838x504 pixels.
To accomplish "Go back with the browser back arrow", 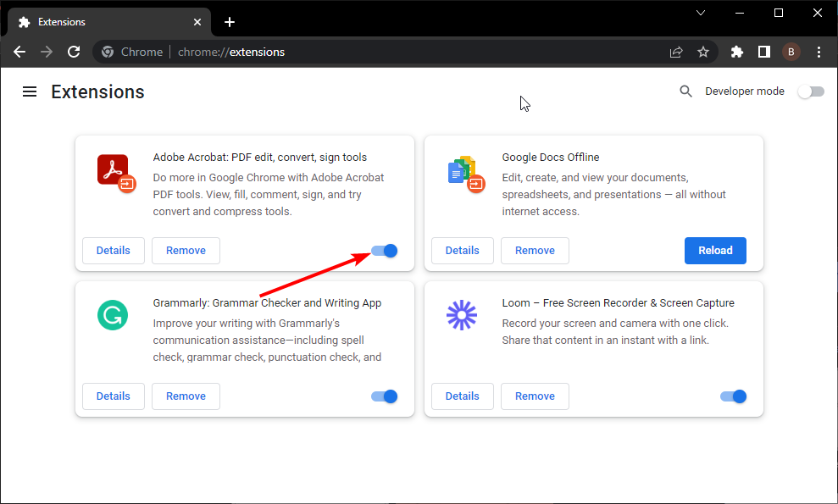I will (19, 52).
